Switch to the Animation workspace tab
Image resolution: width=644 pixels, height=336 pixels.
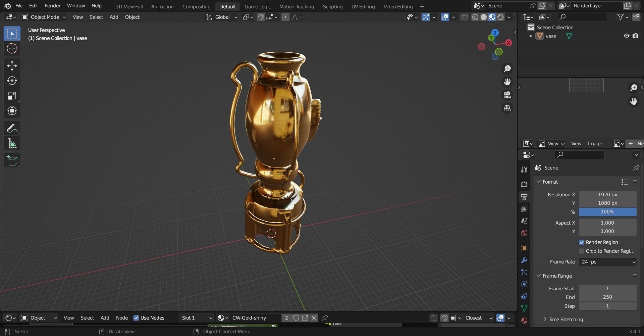point(162,6)
